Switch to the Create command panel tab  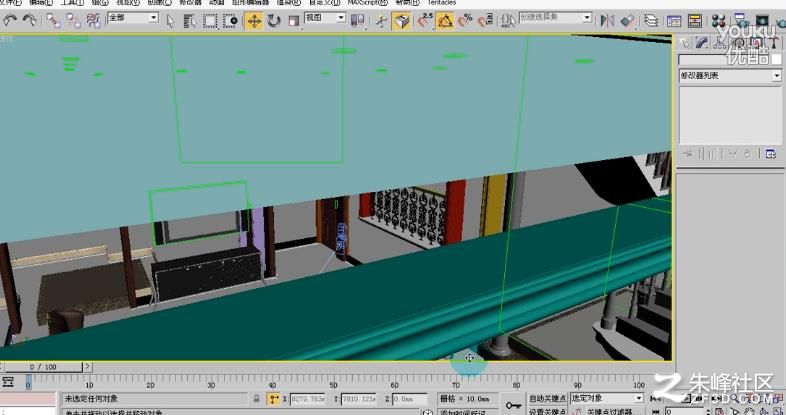(684, 44)
